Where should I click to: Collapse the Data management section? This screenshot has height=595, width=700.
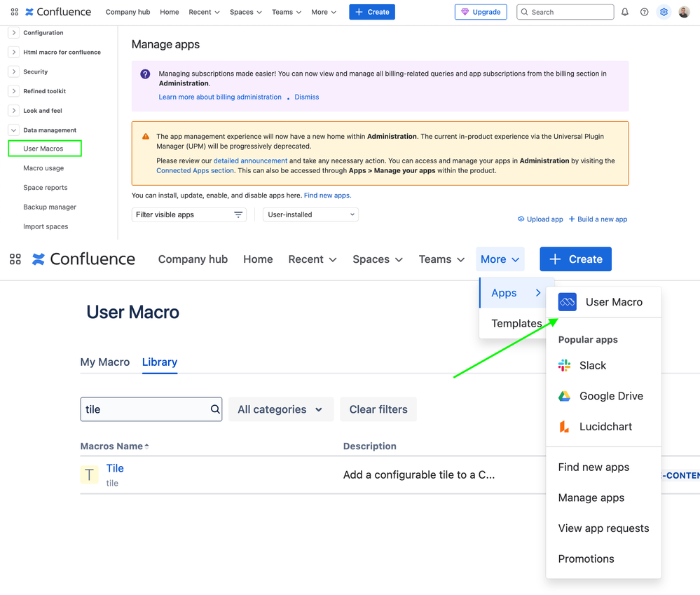pos(14,130)
